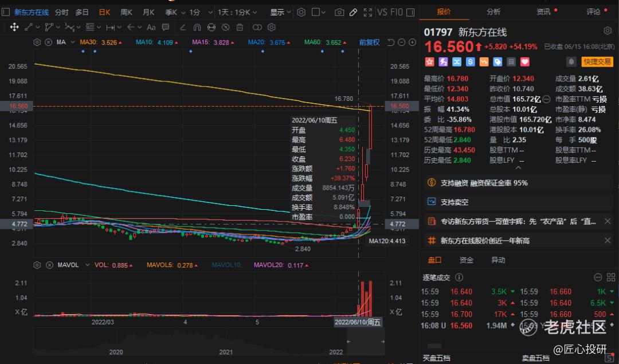Viewport: 619px width, 364px height.
Task: Select the eraser tool in drawing toolbar
Action: [x=183, y=28]
